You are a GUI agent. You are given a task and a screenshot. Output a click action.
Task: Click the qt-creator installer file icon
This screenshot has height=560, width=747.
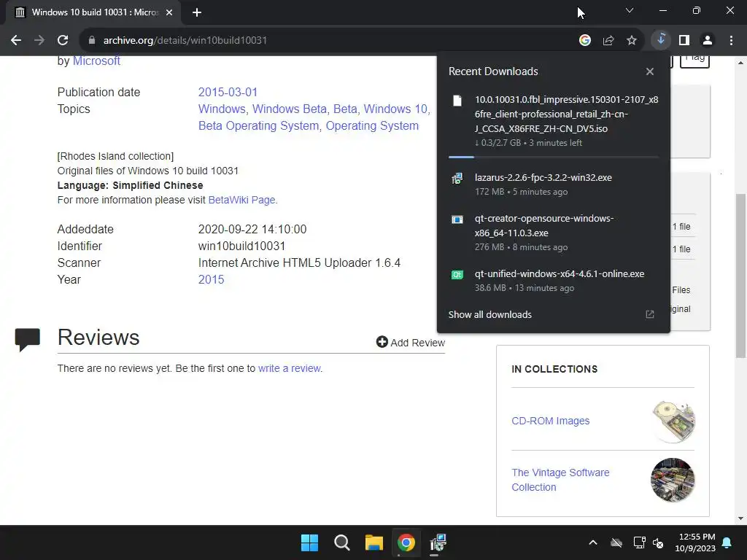[457, 219]
